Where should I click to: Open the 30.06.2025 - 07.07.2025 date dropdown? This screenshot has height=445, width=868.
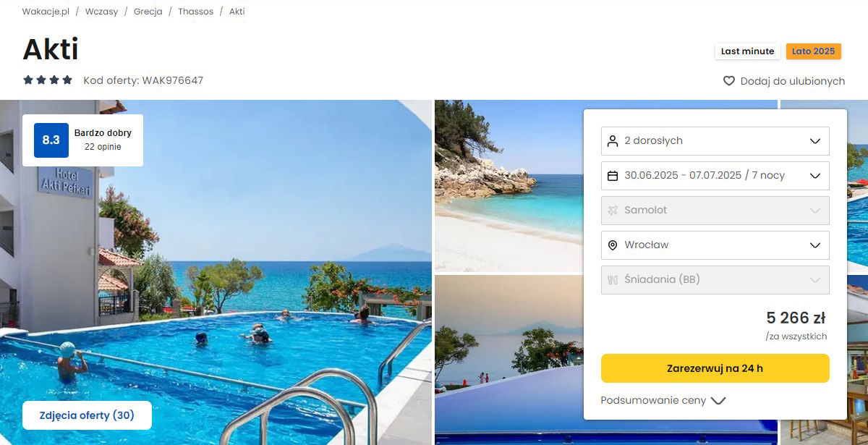click(x=715, y=175)
